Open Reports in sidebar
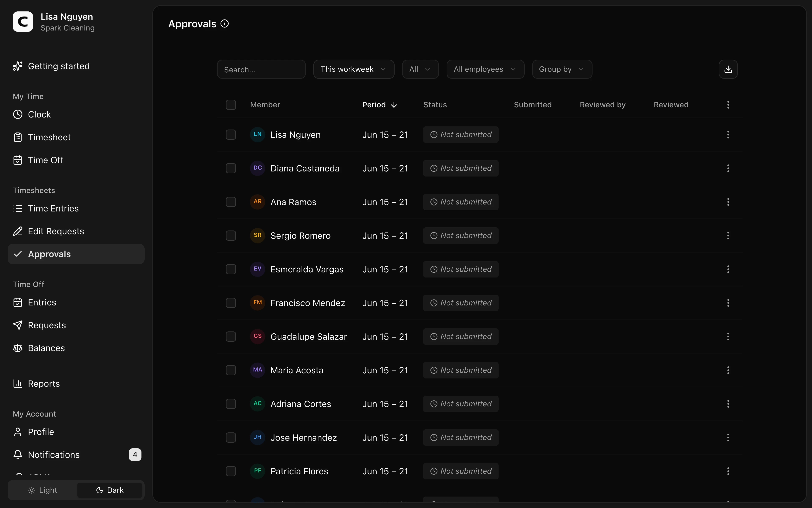This screenshot has width=812, height=508. coord(76,384)
